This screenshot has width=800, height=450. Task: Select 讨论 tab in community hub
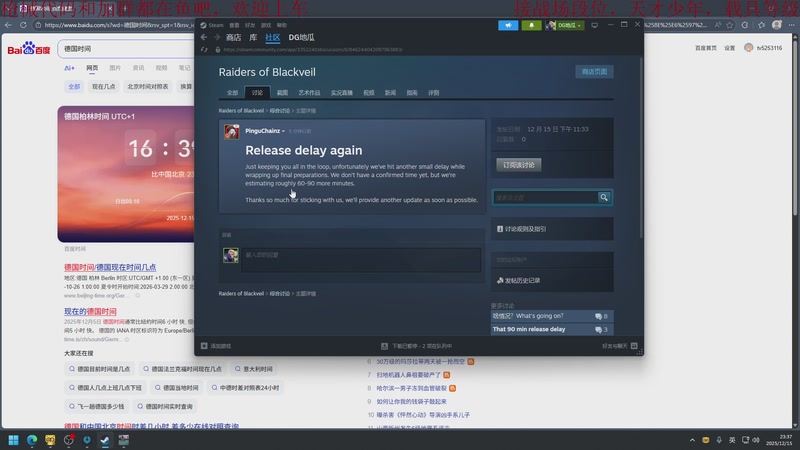coord(257,92)
